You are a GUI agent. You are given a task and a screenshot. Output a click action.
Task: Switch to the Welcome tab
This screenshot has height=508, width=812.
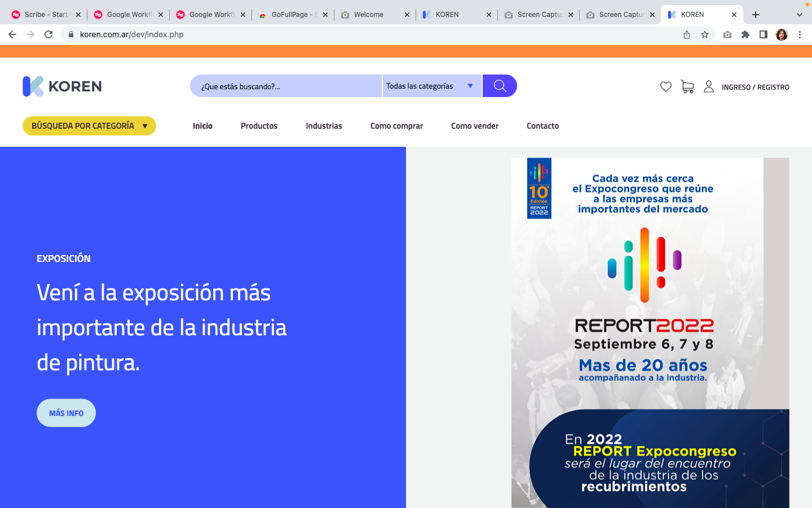click(x=375, y=15)
